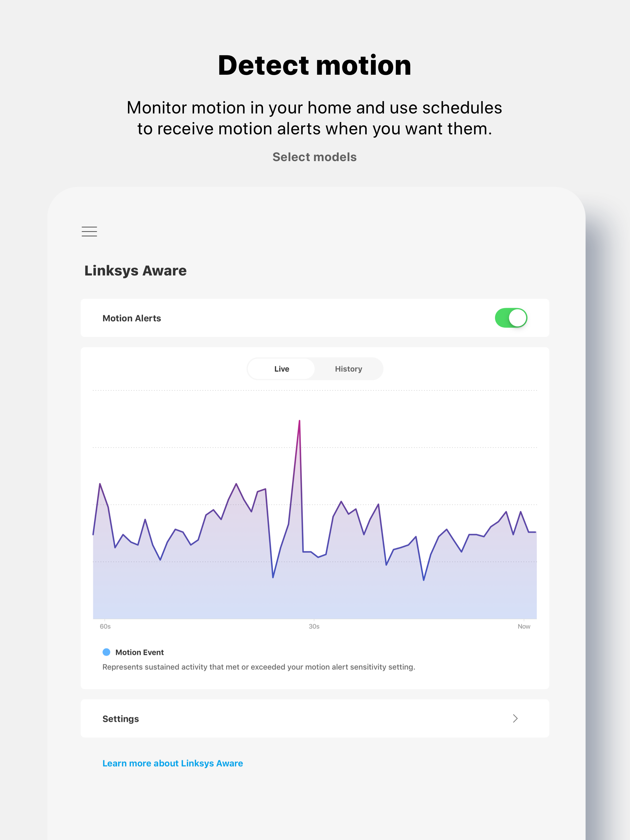
Task: Click the motion activity peak spike
Action: (x=300, y=422)
